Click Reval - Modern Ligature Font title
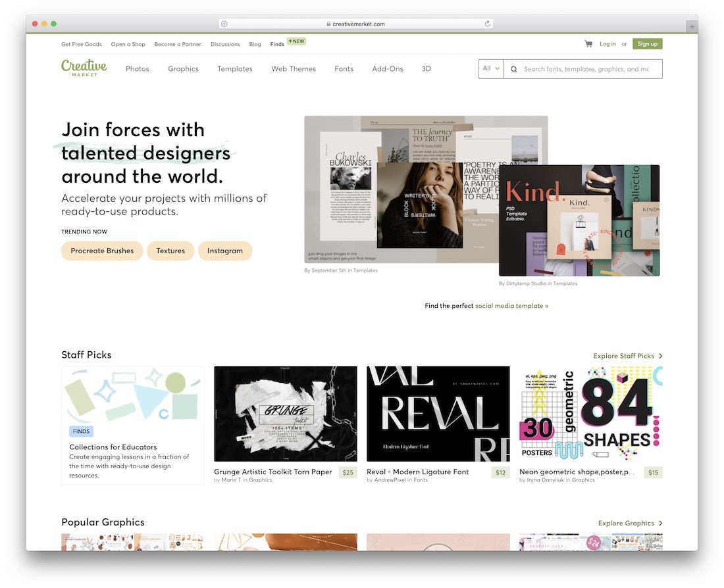The height and width of the screenshot is (588, 724). (417, 472)
